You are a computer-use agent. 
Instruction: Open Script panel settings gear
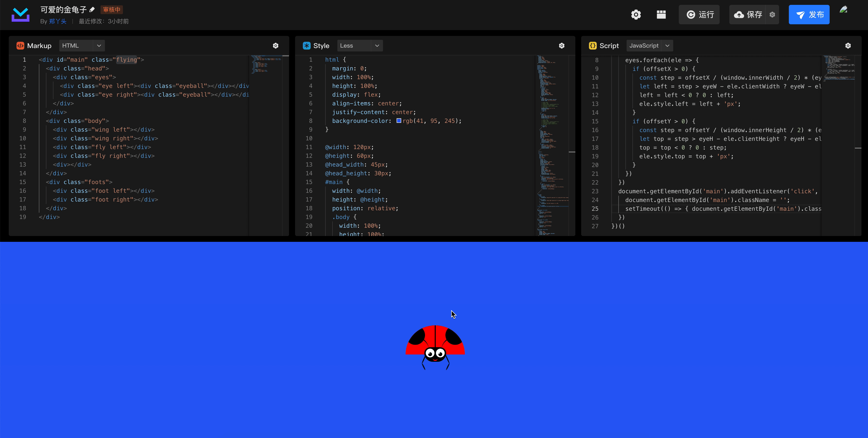click(x=848, y=46)
